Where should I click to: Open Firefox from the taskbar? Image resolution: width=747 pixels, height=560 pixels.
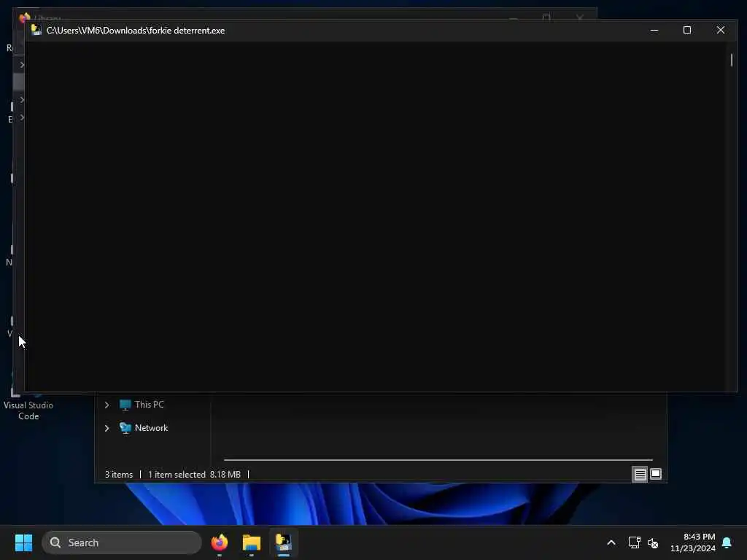[219, 542]
